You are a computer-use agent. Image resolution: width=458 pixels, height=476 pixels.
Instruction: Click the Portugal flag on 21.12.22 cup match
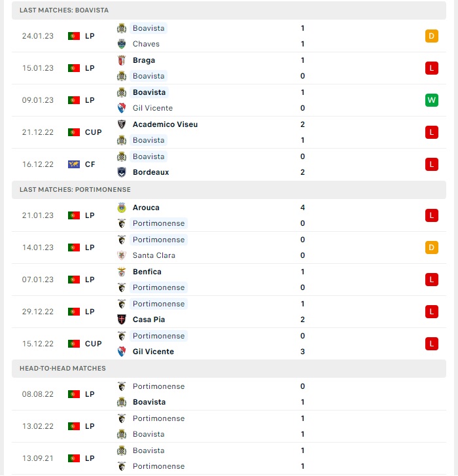(x=74, y=132)
